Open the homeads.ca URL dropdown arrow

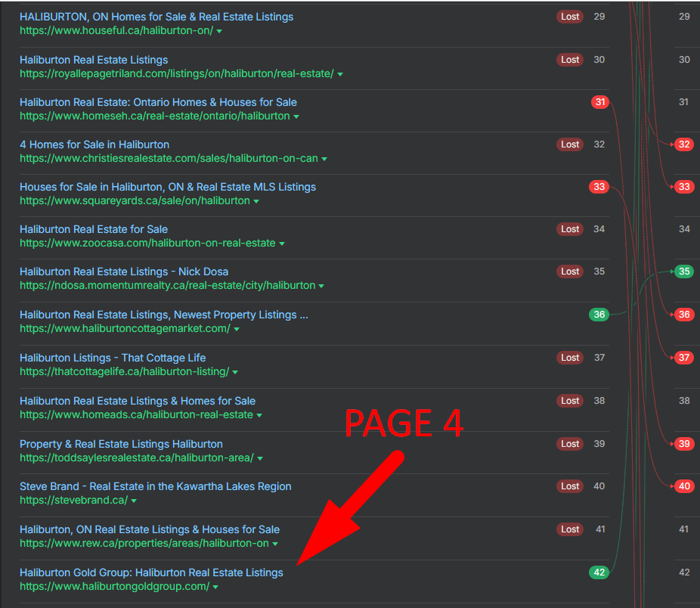pos(259,415)
